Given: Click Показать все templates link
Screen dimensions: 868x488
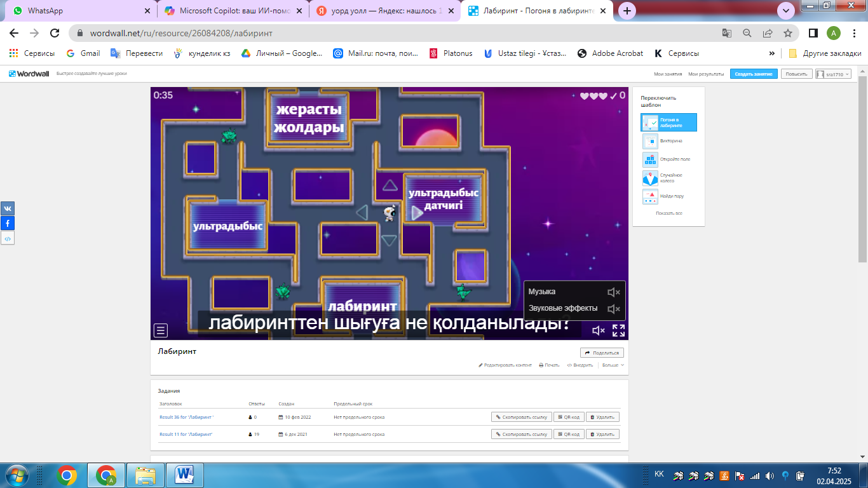Looking at the screenshot, I should coord(669,213).
